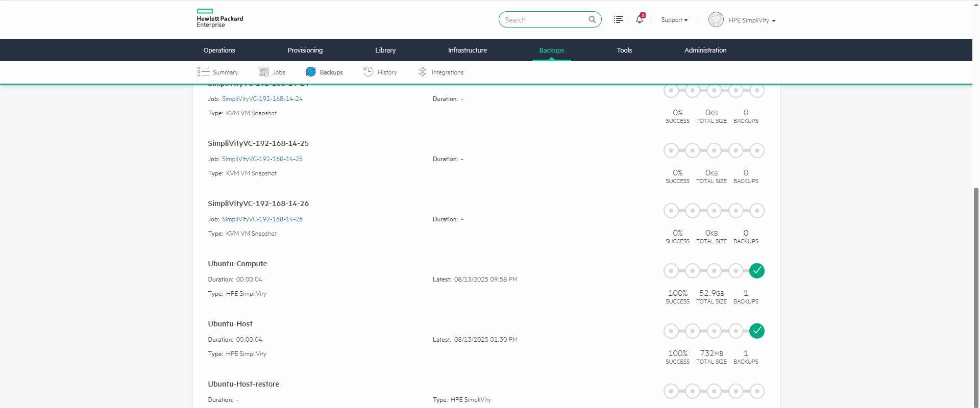Open the Administration menu
Image resolution: width=980 pixels, height=408 pixels.
705,50
